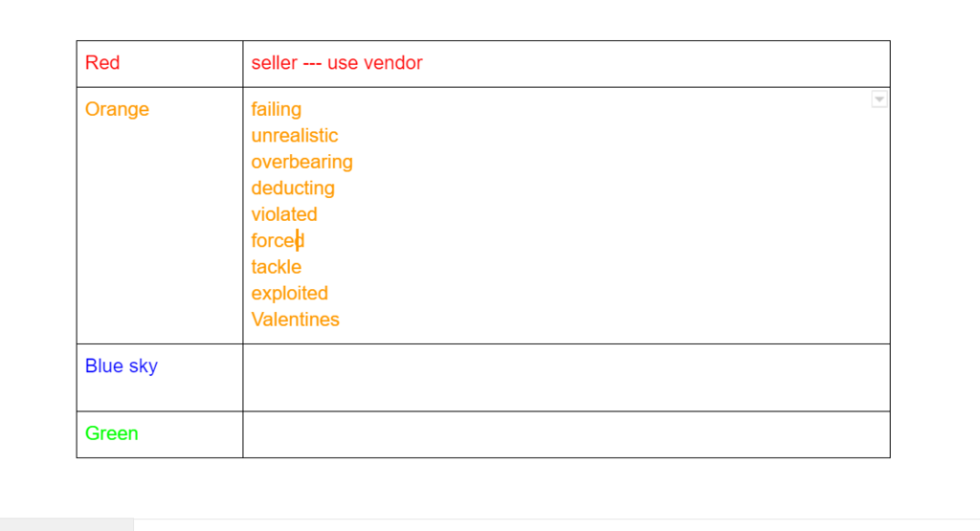Click the gray horizontal scrollbar at bottom
Screen dimensions: 980x531
point(67,524)
